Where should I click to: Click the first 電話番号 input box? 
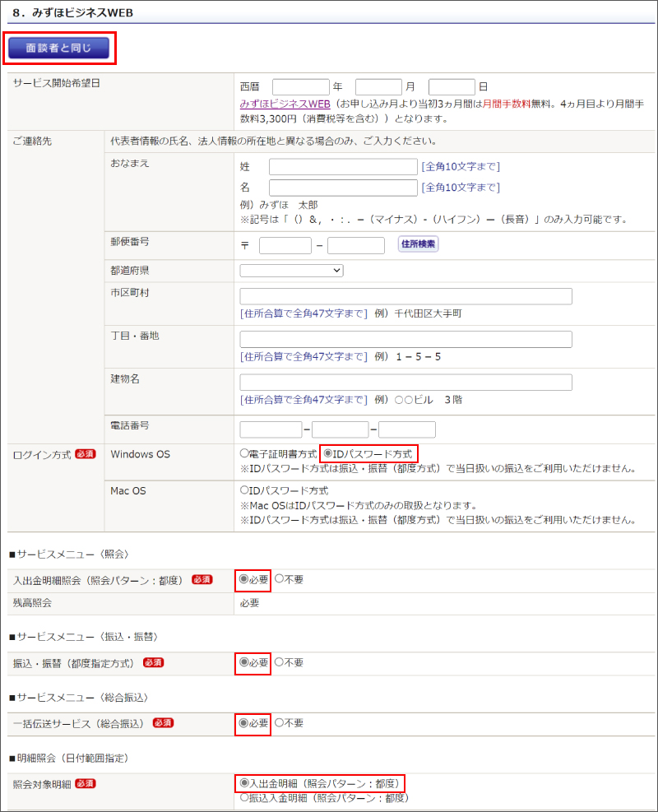(x=271, y=429)
